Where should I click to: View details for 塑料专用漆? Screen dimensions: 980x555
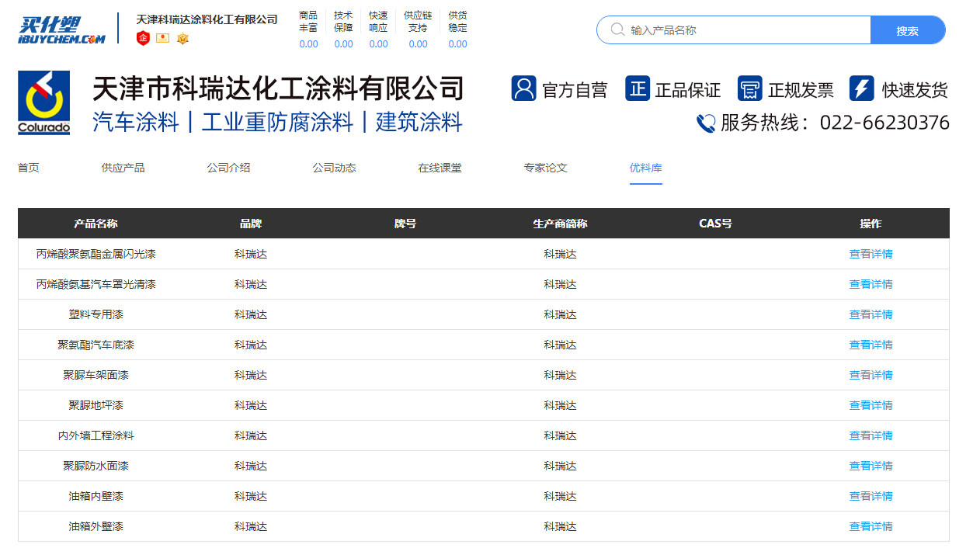(x=871, y=314)
